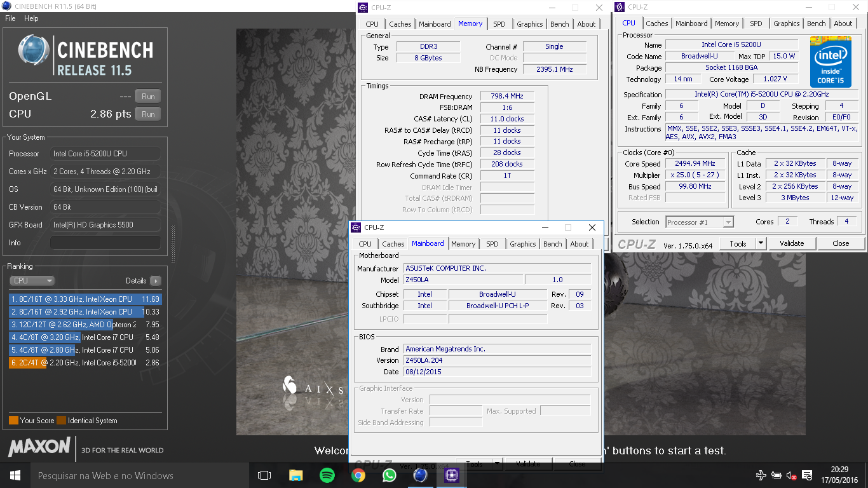This screenshot has width=868, height=488.
Task: Click Close button in CPU-Z CPU window
Action: click(841, 243)
